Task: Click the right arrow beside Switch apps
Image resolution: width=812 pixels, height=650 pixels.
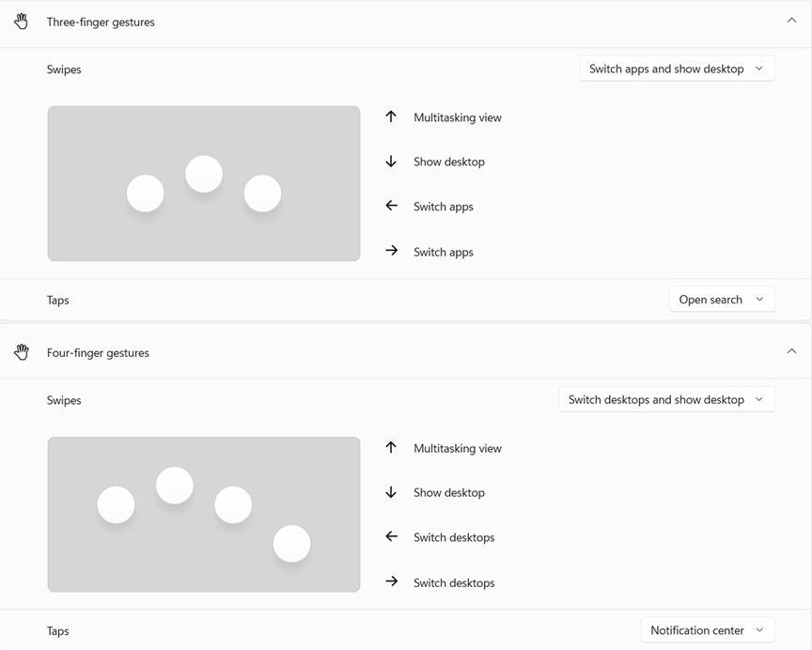Action: tap(392, 251)
